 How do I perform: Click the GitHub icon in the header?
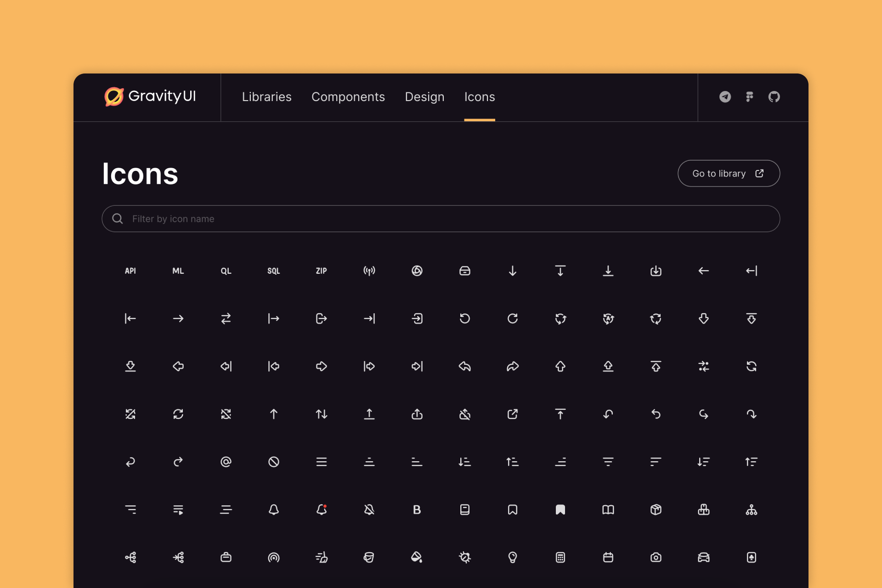pos(774,96)
